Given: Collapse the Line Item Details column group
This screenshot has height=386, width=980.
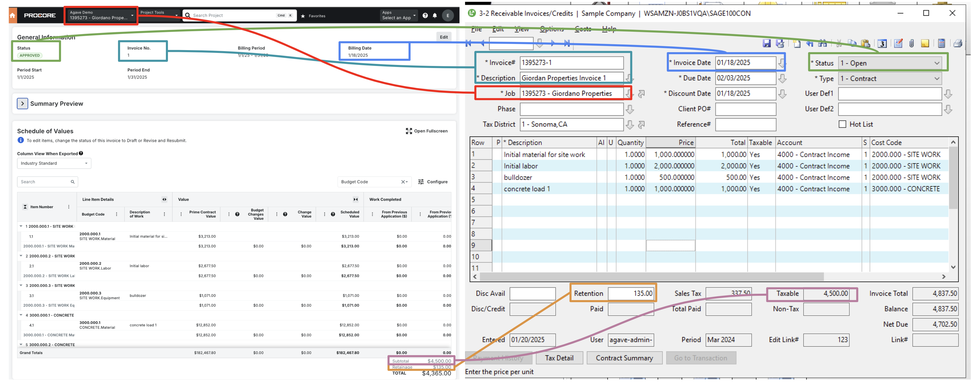Looking at the screenshot, I should (164, 199).
